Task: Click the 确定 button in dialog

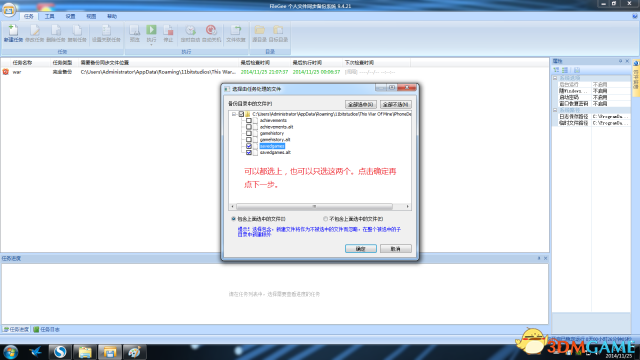Action: 361,249
